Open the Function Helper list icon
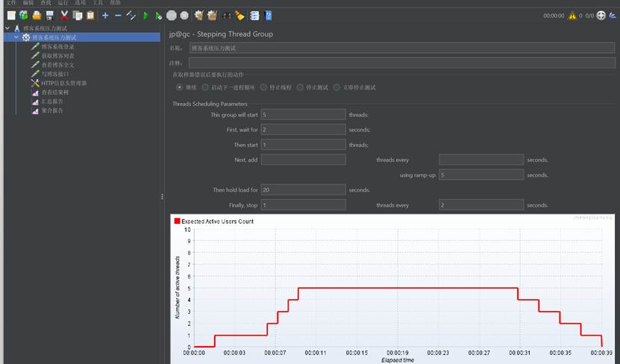The image size is (620, 364). coord(254,16)
